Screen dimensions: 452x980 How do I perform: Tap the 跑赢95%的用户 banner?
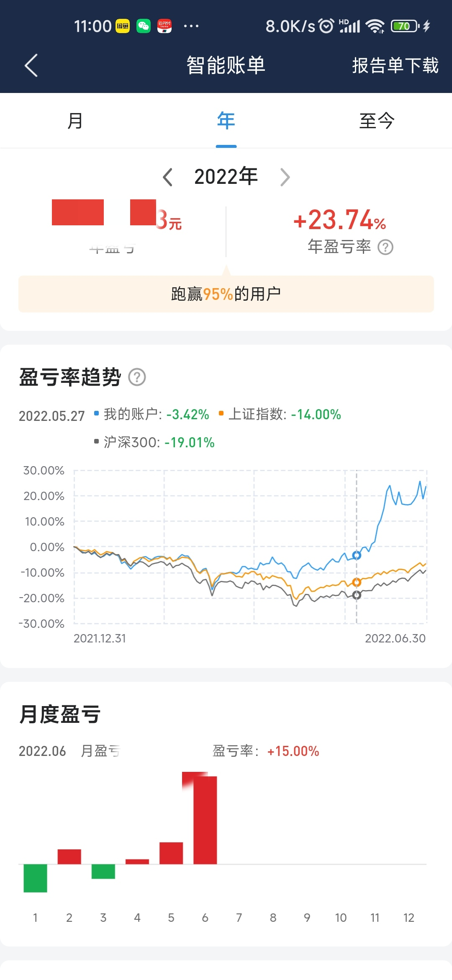coord(226,294)
